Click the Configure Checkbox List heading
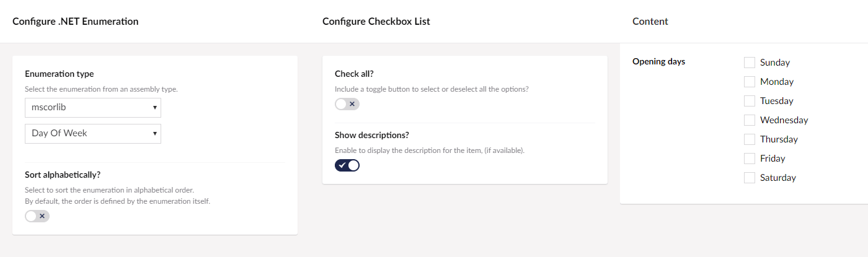The height and width of the screenshot is (257, 868). click(x=376, y=22)
